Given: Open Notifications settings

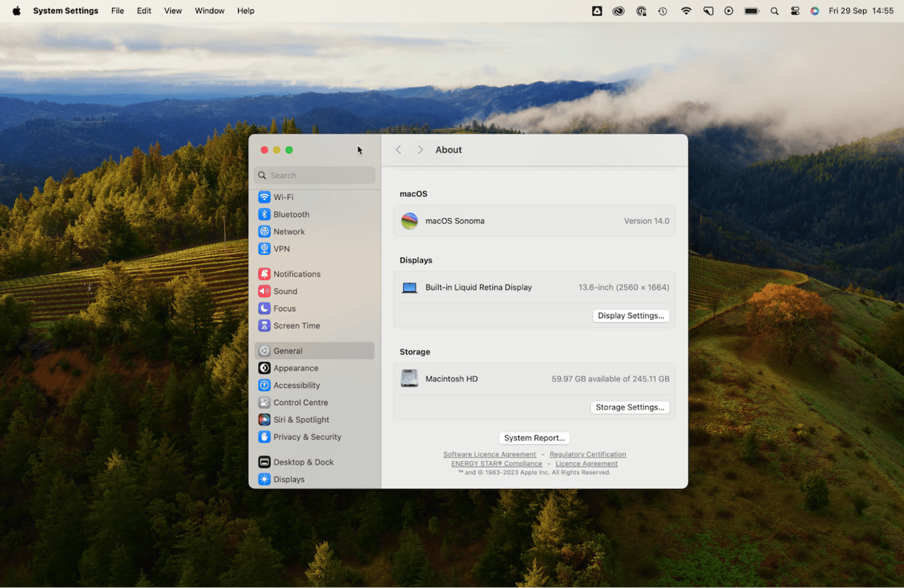Looking at the screenshot, I should point(296,274).
